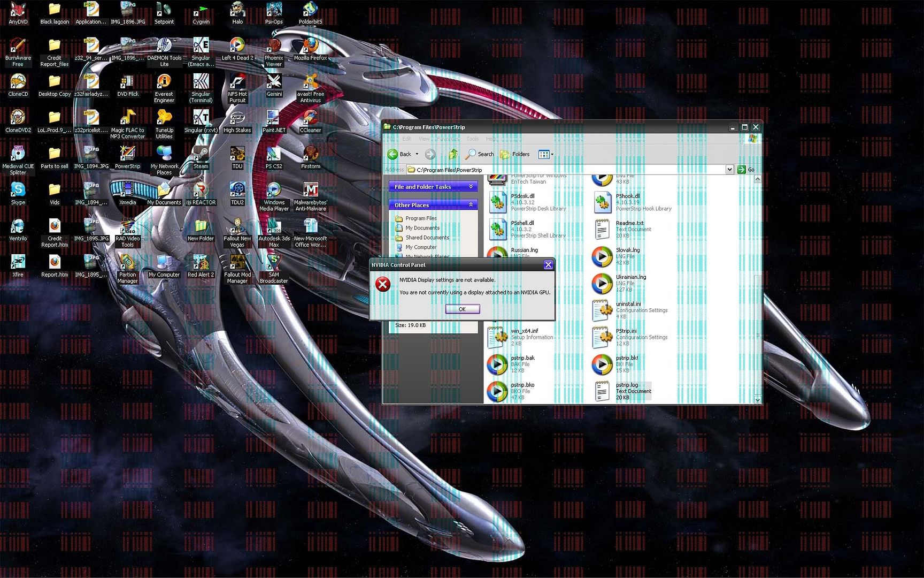This screenshot has width=924, height=578.
Task: Select pstrip.log text document
Action: point(622,391)
